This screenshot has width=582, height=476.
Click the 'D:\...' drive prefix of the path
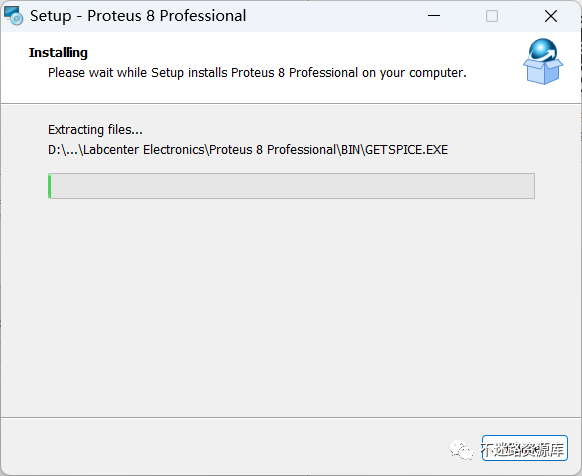coord(62,150)
